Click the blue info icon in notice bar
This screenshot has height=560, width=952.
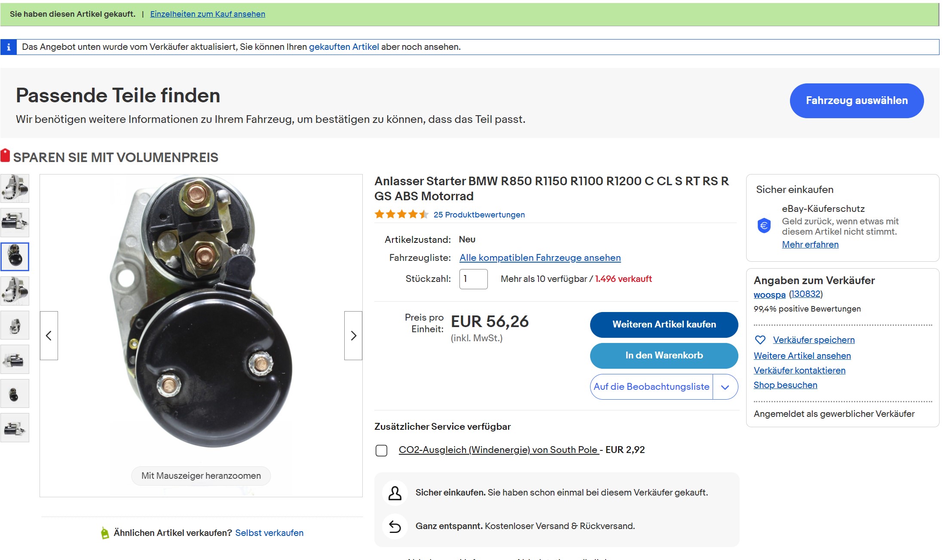[x=9, y=47]
